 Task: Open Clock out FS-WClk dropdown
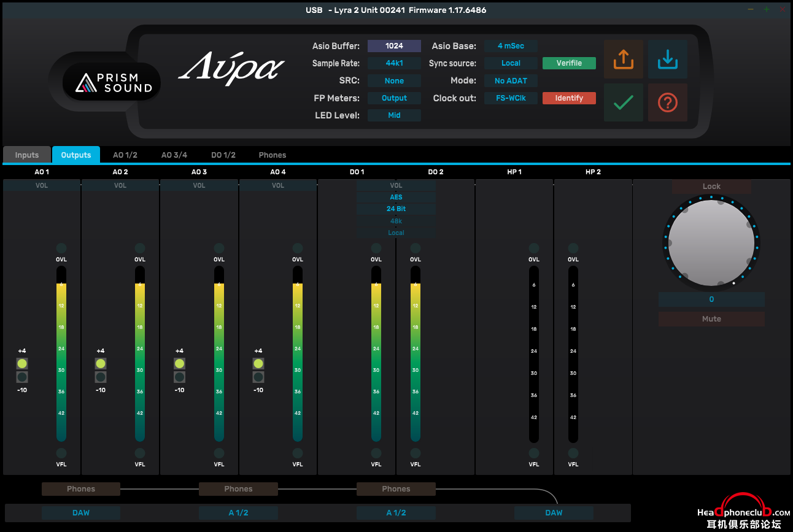pyautogui.click(x=511, y=98)
